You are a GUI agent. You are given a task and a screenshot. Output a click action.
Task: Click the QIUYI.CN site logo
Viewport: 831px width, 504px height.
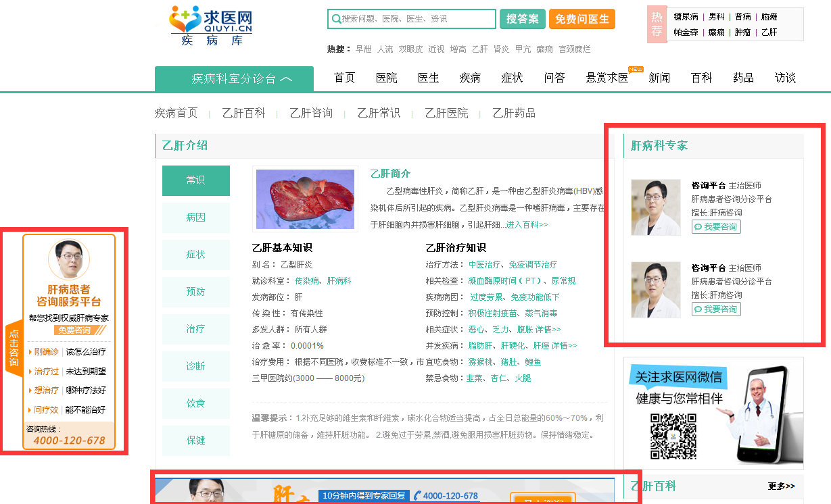click(x=210, y=25)
